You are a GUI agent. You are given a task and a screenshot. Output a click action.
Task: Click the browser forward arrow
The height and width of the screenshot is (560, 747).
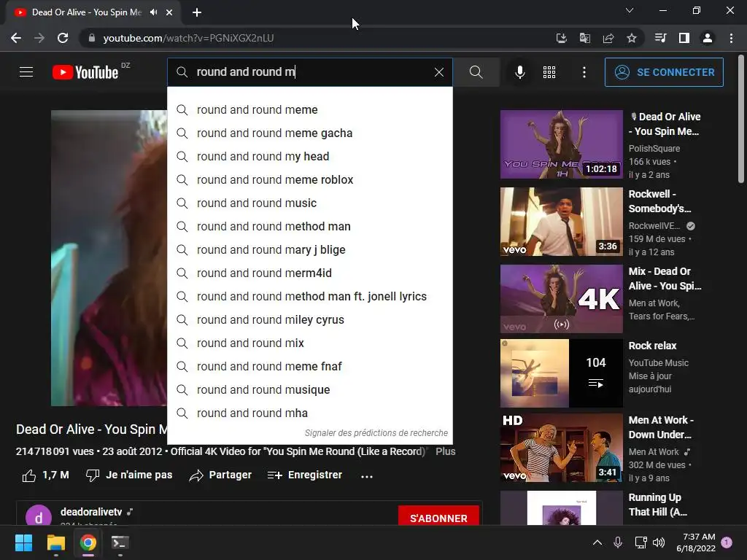(x=39, y=38)
